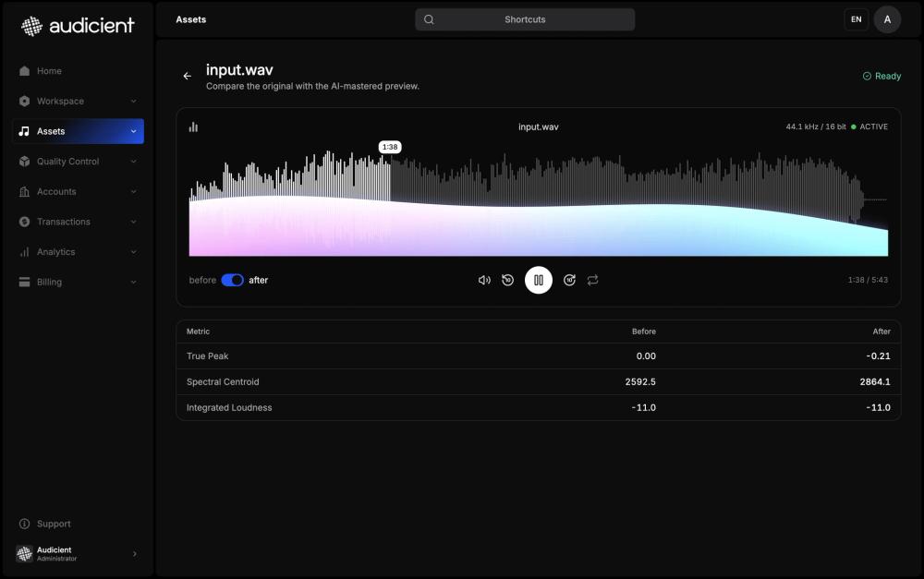The image size is (924, 579).
Task: Expand the Accounts chevron
Action: click(x=134, y=191)
